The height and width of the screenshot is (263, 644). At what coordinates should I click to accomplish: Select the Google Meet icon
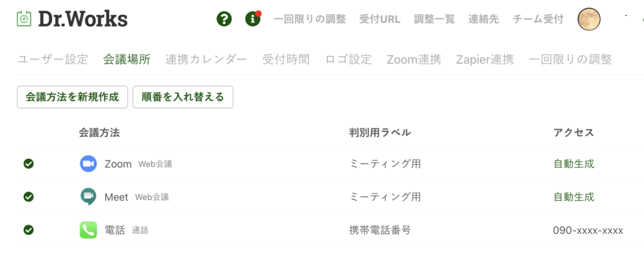point(88,197)
